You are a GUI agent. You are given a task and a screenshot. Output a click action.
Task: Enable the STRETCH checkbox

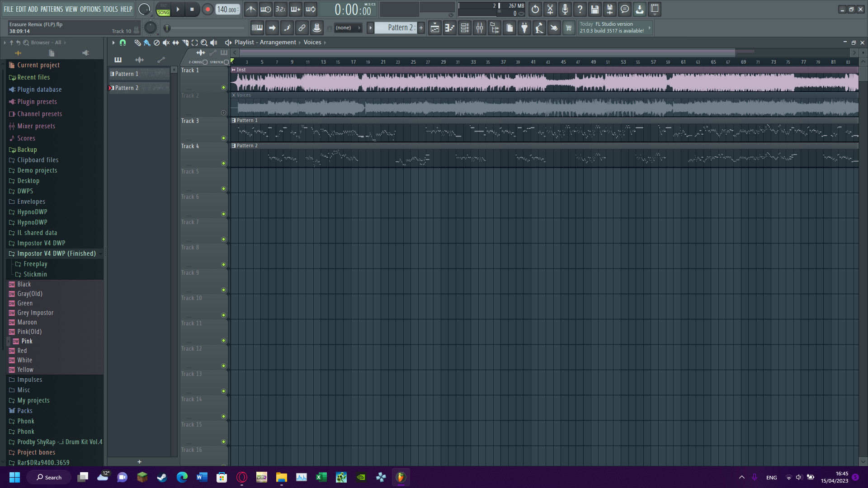point(225,62)
